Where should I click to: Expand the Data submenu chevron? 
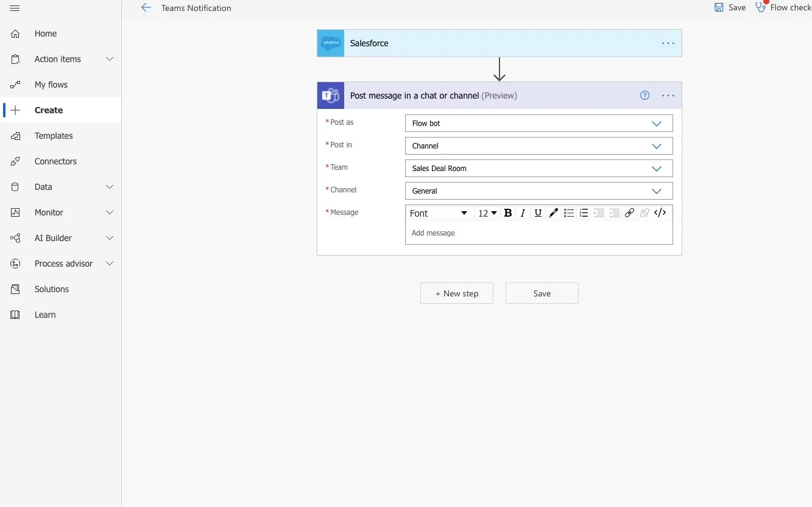point(110,187)
